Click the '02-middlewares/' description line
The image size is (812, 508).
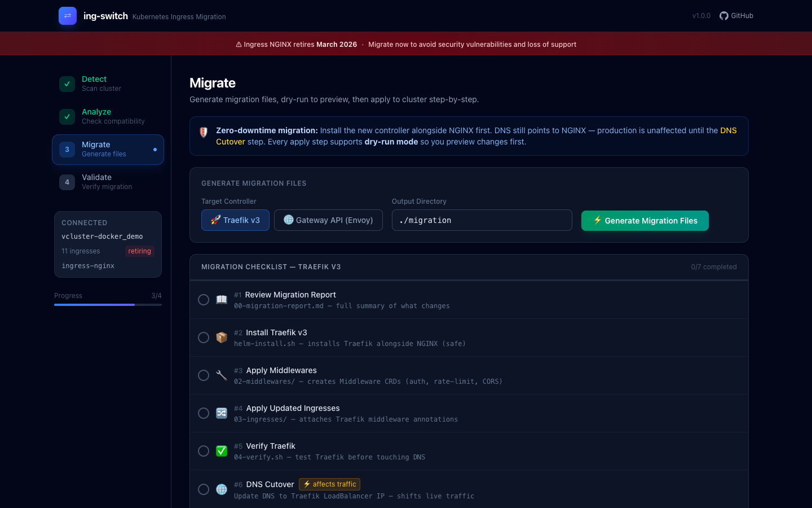368,382
